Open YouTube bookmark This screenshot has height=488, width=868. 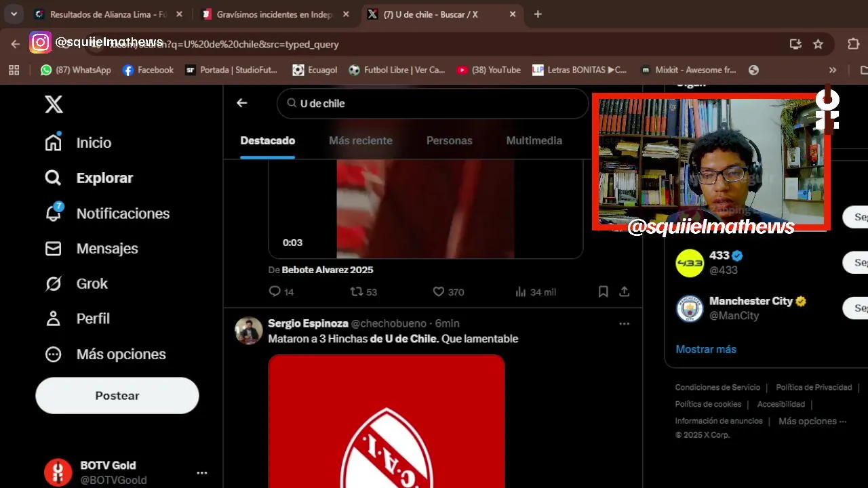488,70
